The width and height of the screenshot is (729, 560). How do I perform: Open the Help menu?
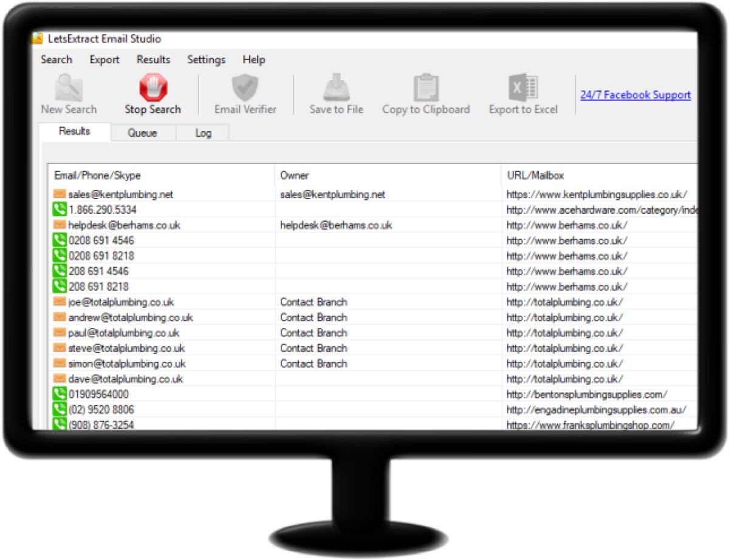(x=254, y=60)
